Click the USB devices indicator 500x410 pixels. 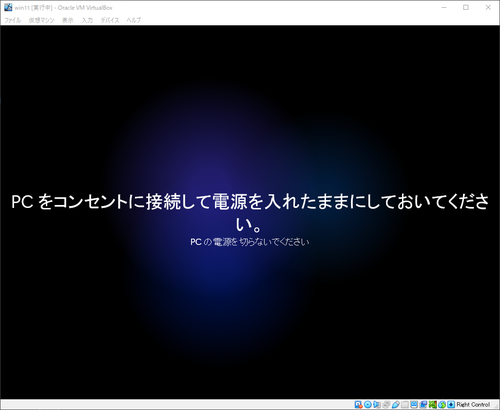point(395,404)
